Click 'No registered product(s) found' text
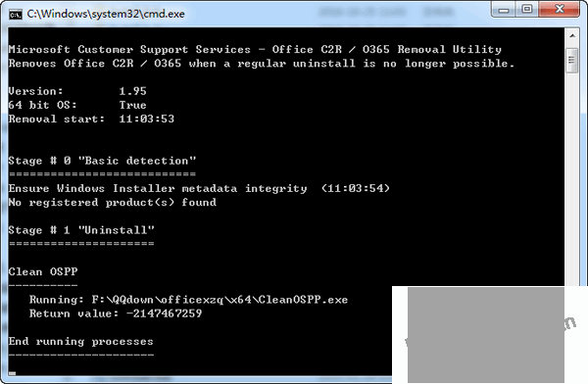 [x=113, y=203]
